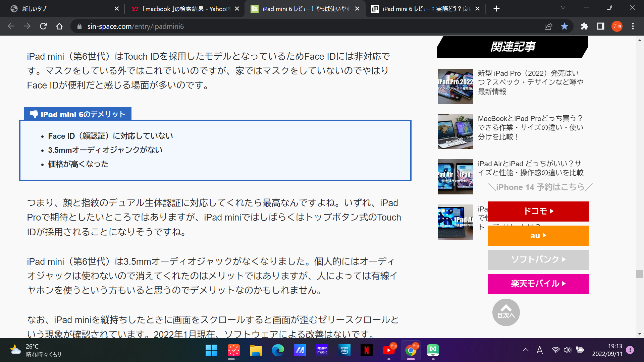Open Amazon Music taskbar app
Screen dimensions: 644x362
point(322,350)
